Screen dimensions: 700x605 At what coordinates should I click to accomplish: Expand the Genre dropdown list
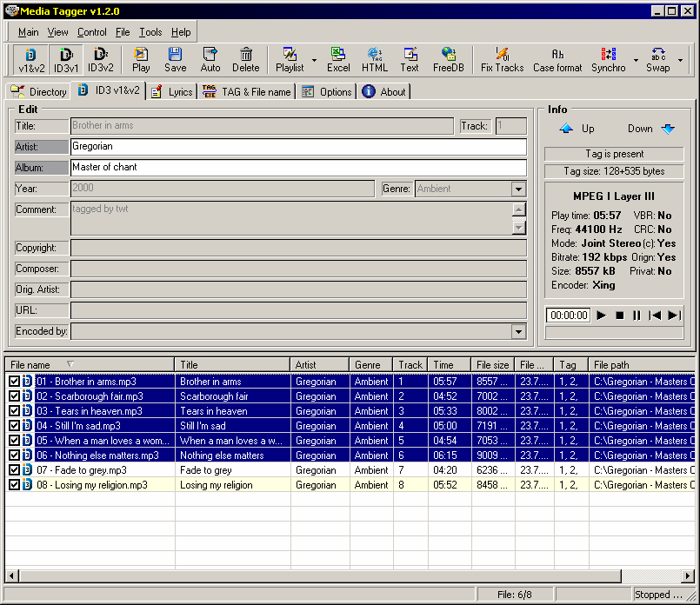pos(518,189)
